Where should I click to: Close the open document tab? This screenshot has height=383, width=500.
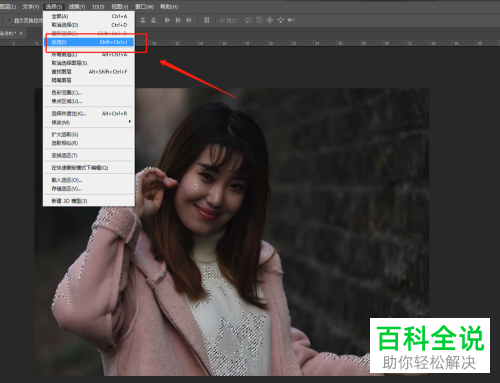[x=21, y=33]
